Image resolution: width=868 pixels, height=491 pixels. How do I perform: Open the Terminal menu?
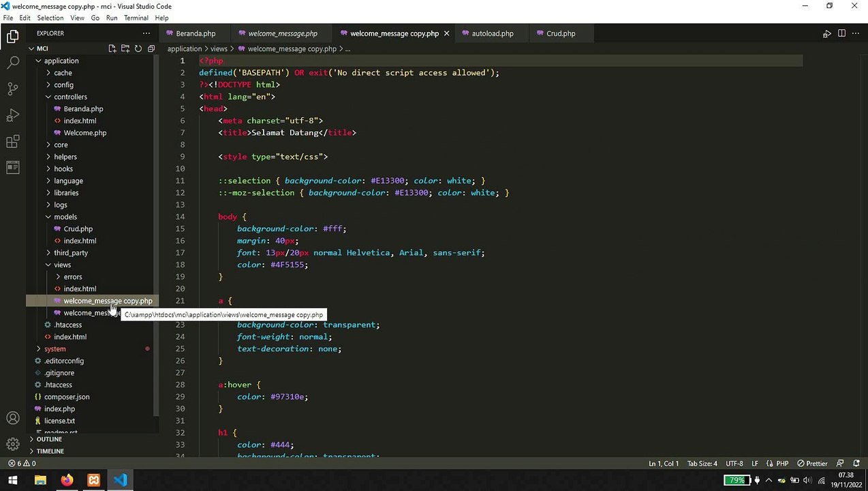pyautogui.click(x=136, y=18)
